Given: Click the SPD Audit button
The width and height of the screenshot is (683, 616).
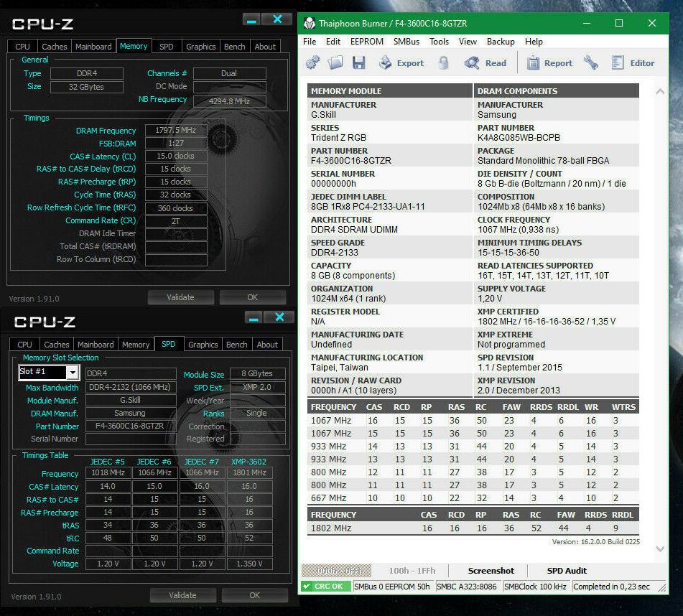Looking at the screenshot, I should (567, 570).
